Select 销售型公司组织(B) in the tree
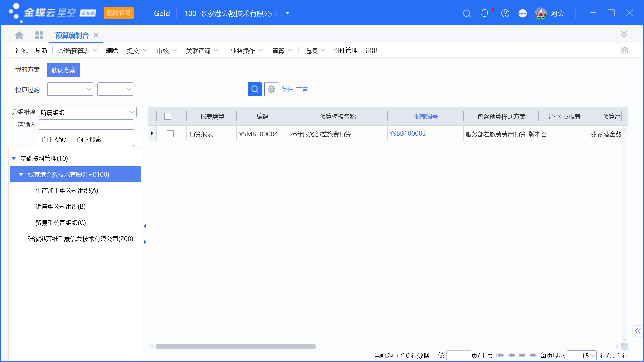Viewport: 644px width, 362px height. point(60,206)
